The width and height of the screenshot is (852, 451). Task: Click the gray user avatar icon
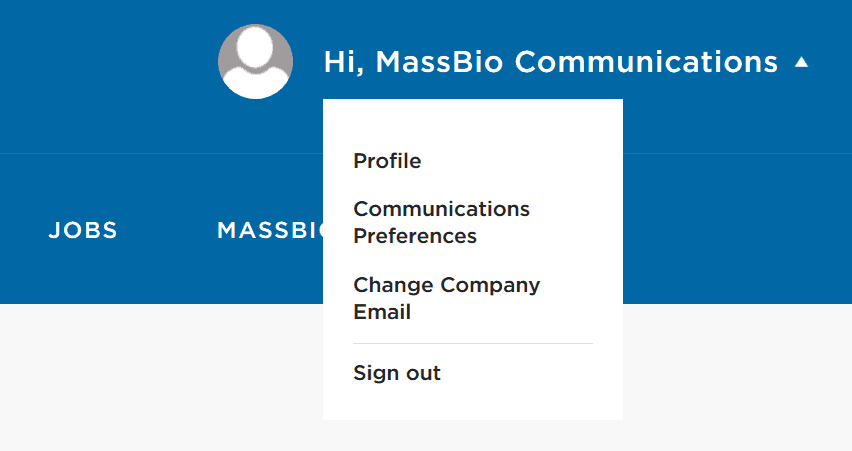(255, 61)
